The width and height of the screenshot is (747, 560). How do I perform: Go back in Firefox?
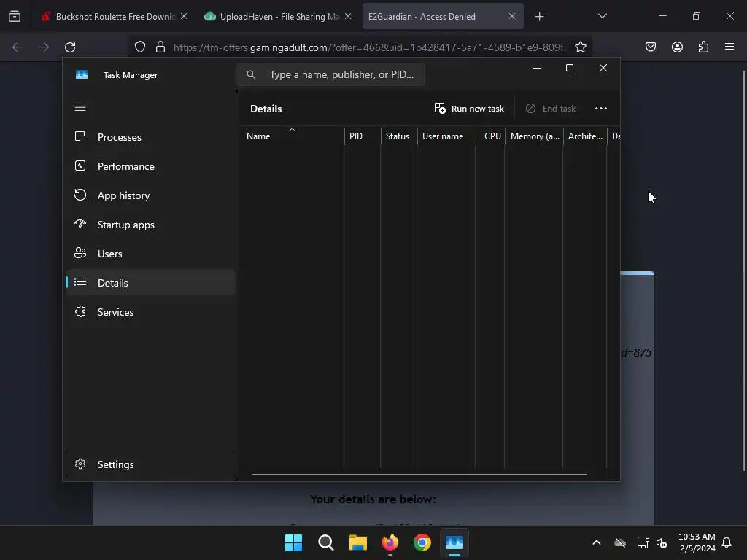pyautogui.click(x=18, y=47)
